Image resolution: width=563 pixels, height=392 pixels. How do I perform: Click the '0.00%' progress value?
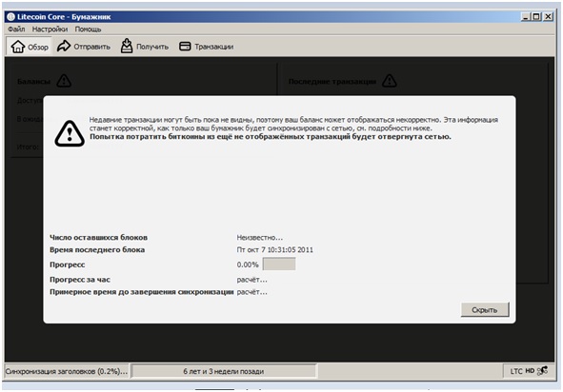coord(248,265)
